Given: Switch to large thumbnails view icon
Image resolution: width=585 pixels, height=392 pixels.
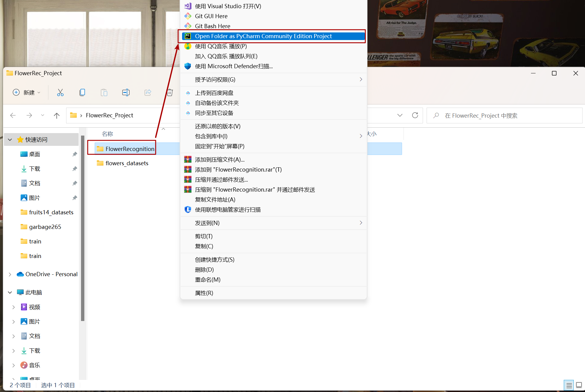Looking at the screenshot, I should click(x=579, y=385).
